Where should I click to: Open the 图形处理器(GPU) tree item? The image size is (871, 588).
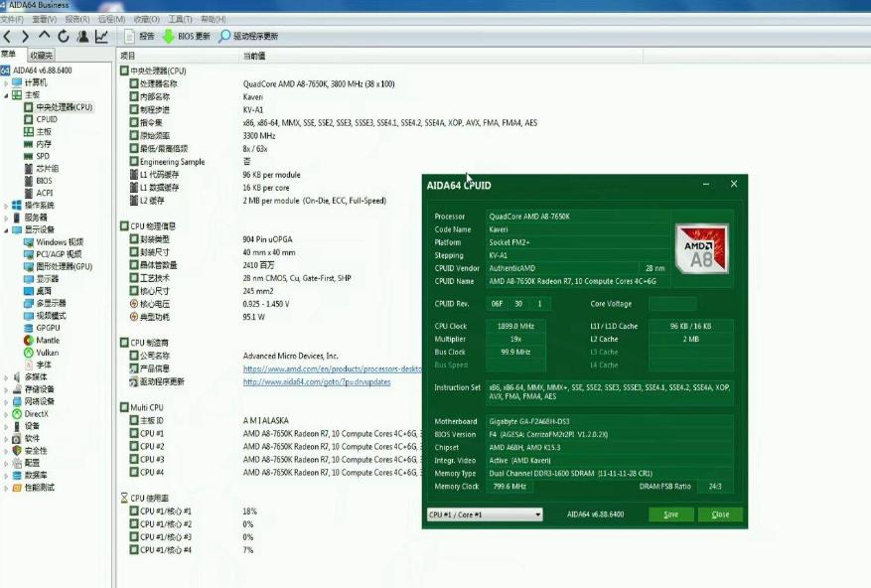(x=58, y=267)
